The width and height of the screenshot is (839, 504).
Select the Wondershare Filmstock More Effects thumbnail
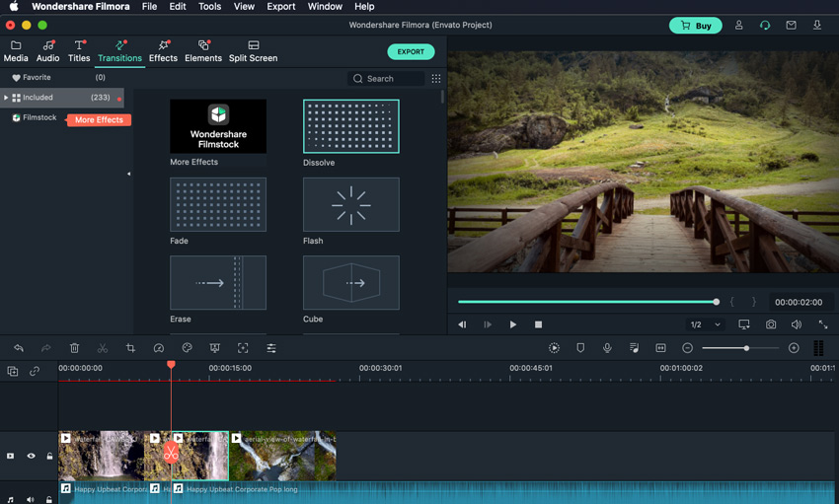(218, 126)
